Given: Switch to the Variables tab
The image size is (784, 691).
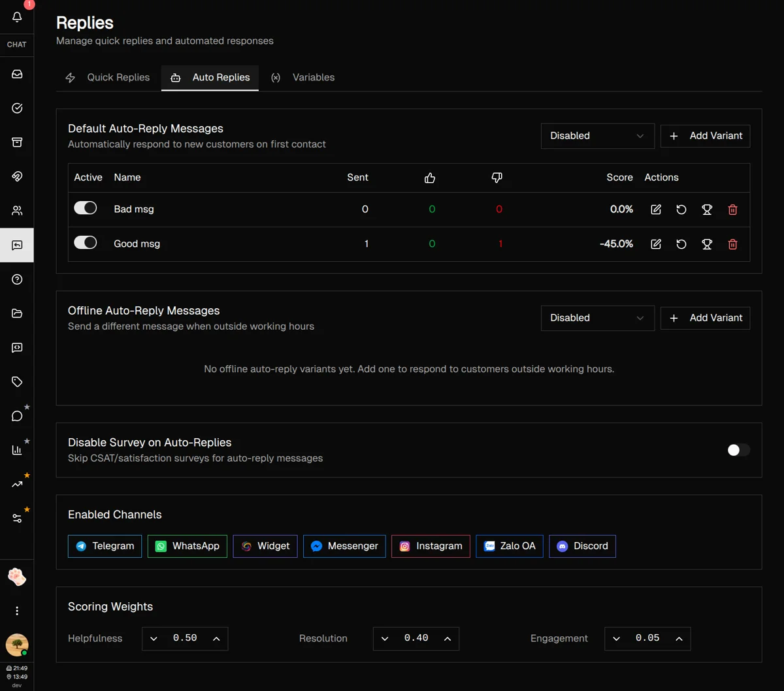Looking at the screenshot, I should click(313, 77).
